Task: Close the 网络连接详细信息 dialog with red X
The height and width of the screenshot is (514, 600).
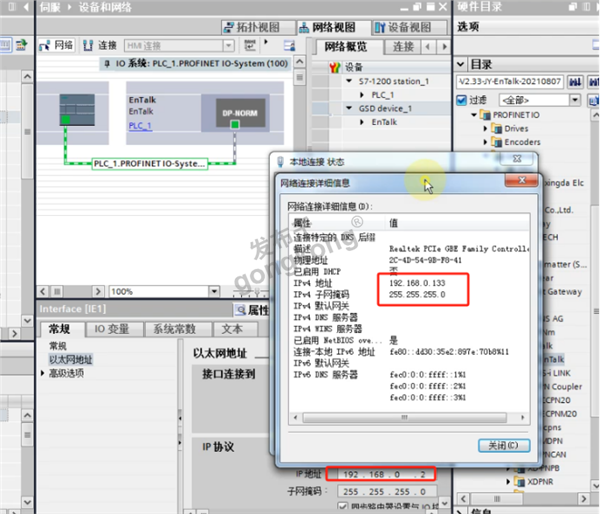Action: (x=521, y=180)
